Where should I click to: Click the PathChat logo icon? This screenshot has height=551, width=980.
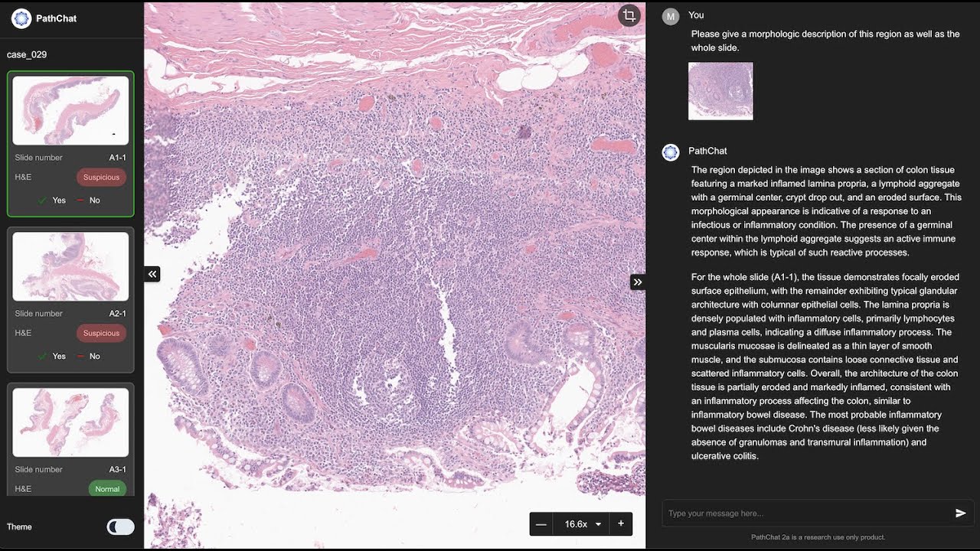coord(21,18)
